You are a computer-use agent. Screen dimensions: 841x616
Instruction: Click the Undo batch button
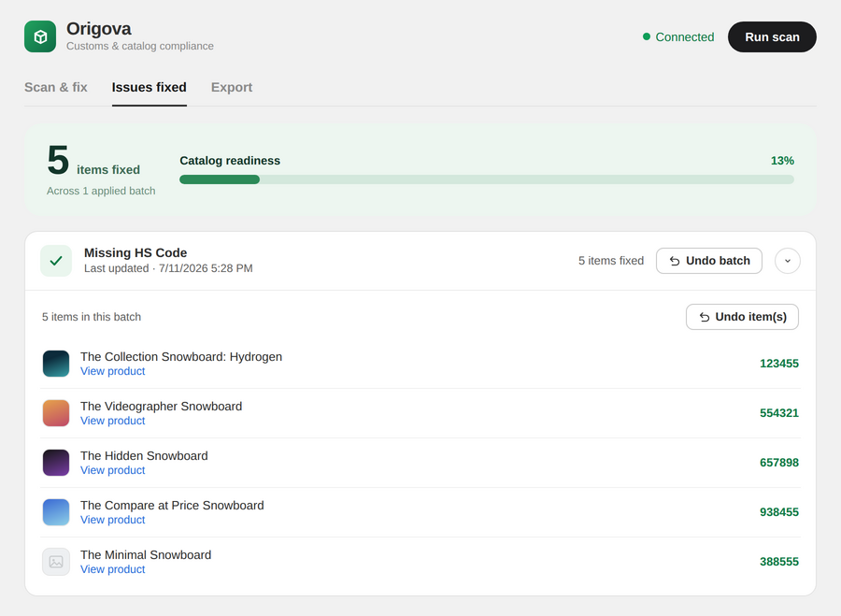(x=709, y=261)
